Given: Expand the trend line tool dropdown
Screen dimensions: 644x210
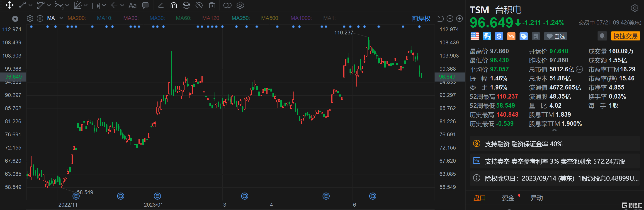Looking at the screenshot, I should pyautogui.click(x=31, y=5).
